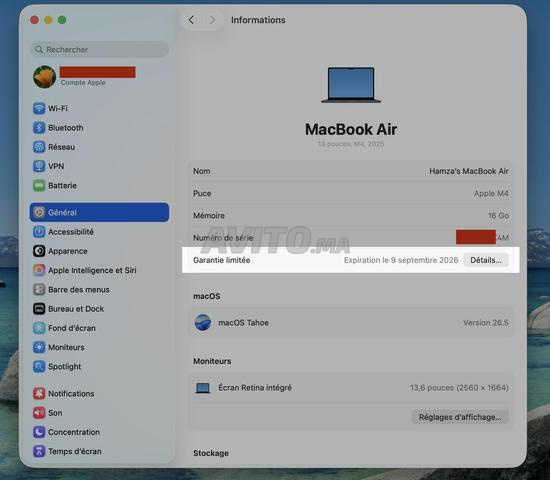This screenshot has width=550, height=480.
Task: Open Réglages d'affichage button
Action: pos(460,417)
